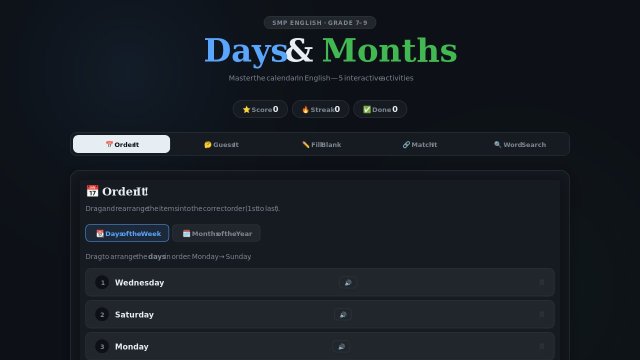The width and height of the screenshot is (640, 360).
Task: Click the Saturday list item
Action: coord(320,314)
